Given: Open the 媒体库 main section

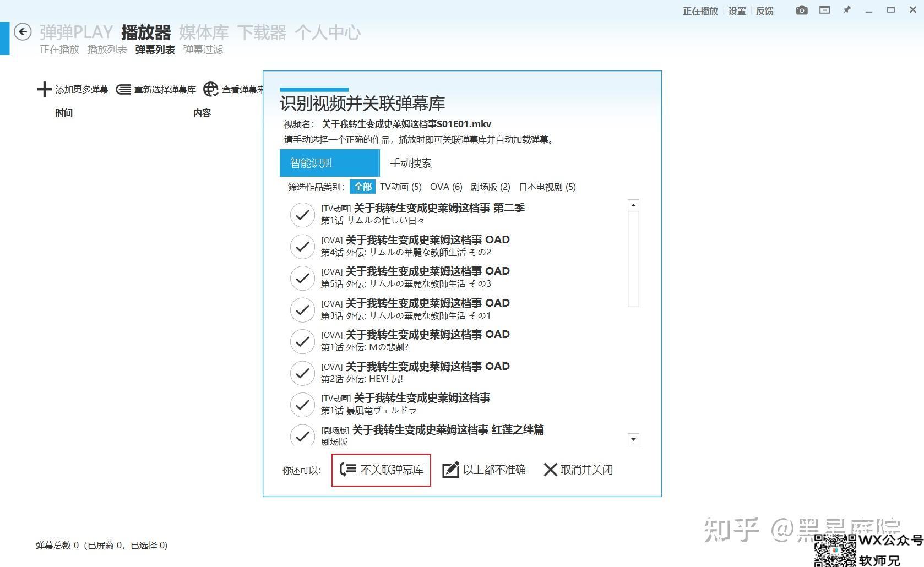Looking at the screenshot, I should [x=204, y=32].
